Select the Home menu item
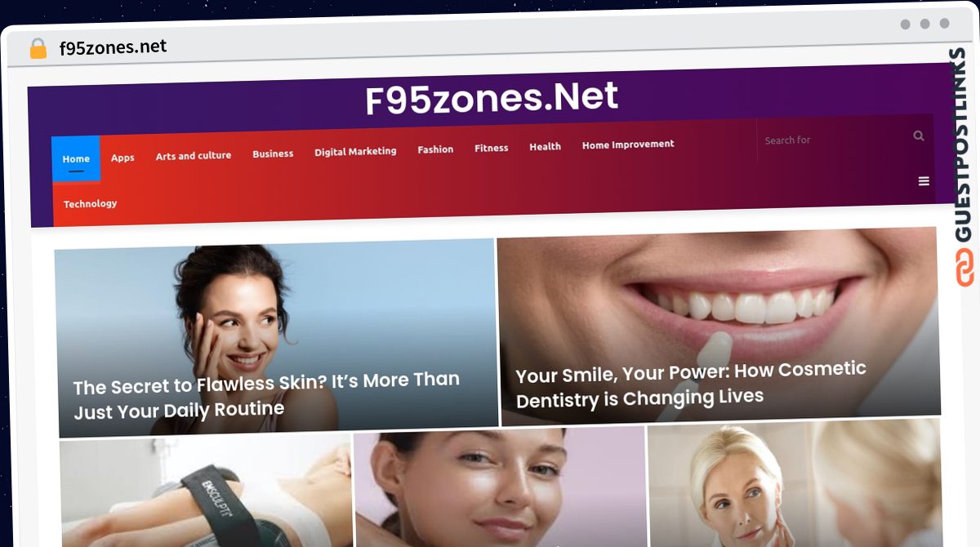Image resolution: width=980 pixels, height=547 pixels. (76, 158)
